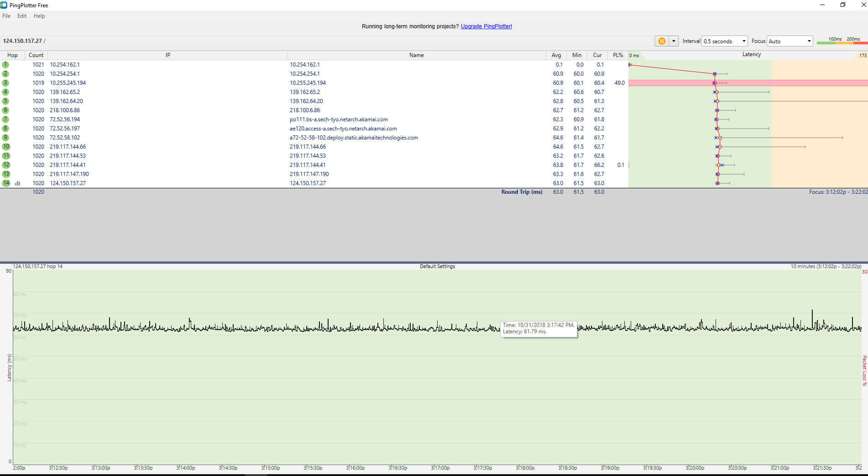The height and width of the screenshot is (476, 868).
Task: Click the Name column header
Action: point(417,55)
